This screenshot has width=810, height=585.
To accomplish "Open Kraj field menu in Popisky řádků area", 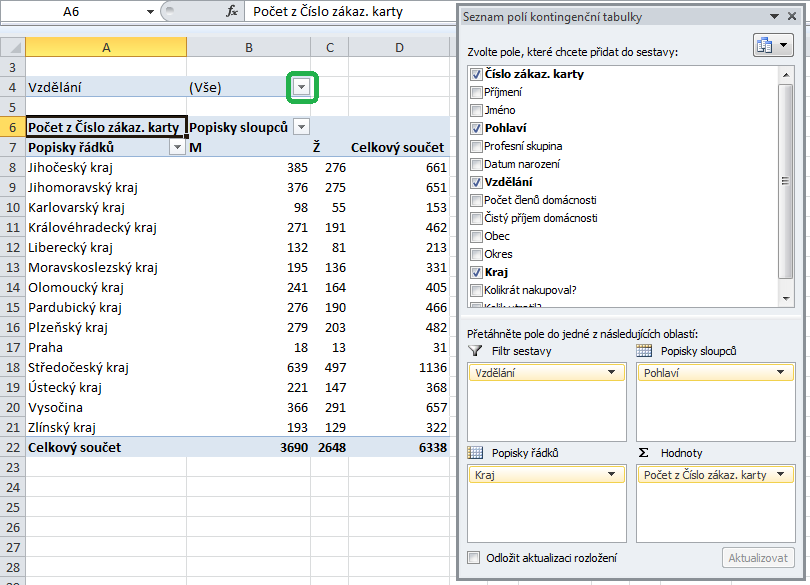I will coord(612,474).
